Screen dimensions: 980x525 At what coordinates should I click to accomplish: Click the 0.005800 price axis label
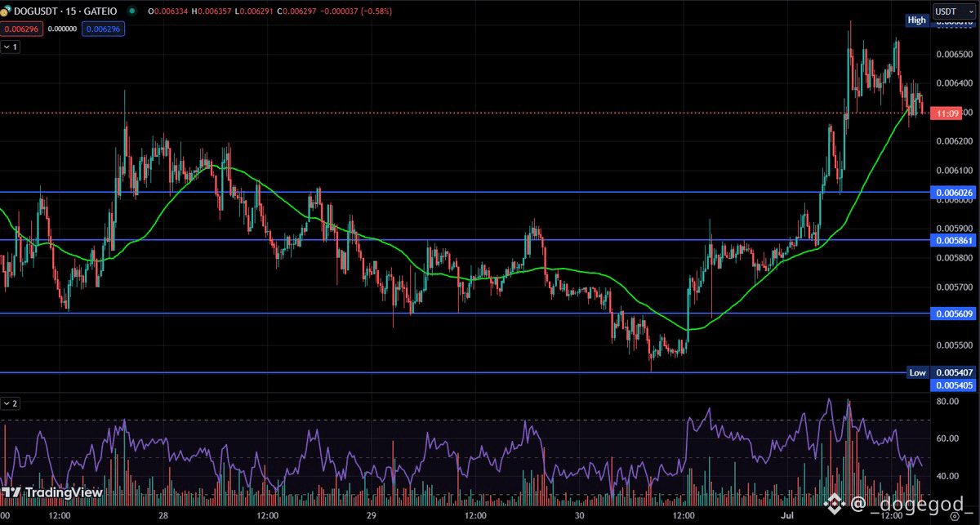pyautogui.click(x=954, y=258)
